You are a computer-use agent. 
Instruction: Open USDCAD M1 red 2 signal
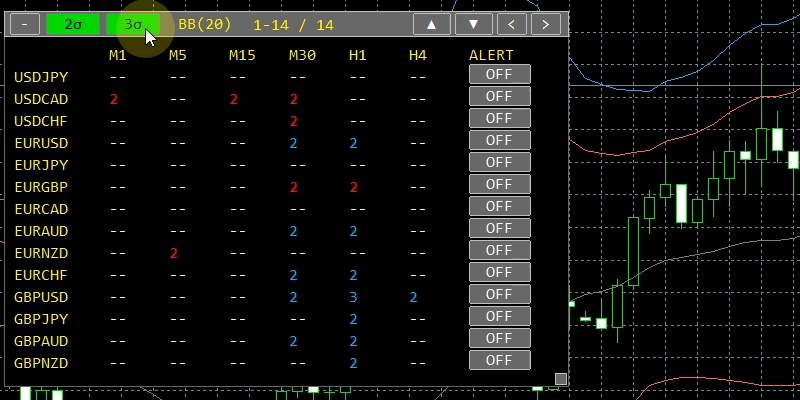click(x=114, y=99)
